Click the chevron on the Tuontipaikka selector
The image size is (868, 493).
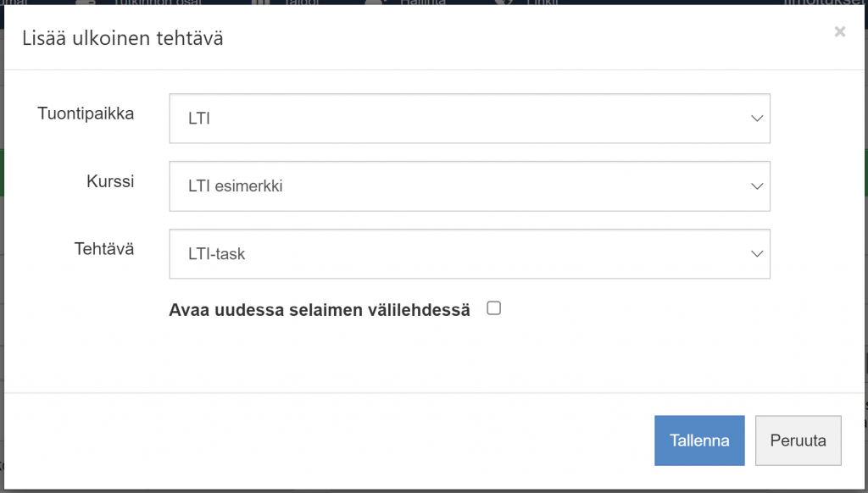(757, 119)
